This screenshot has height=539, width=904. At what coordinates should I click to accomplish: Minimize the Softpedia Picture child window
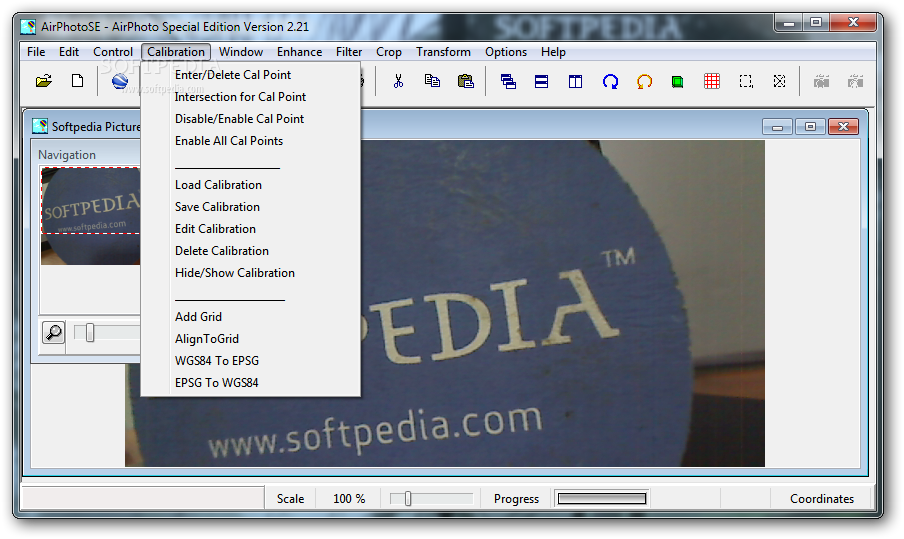click(x=778, y=126)
